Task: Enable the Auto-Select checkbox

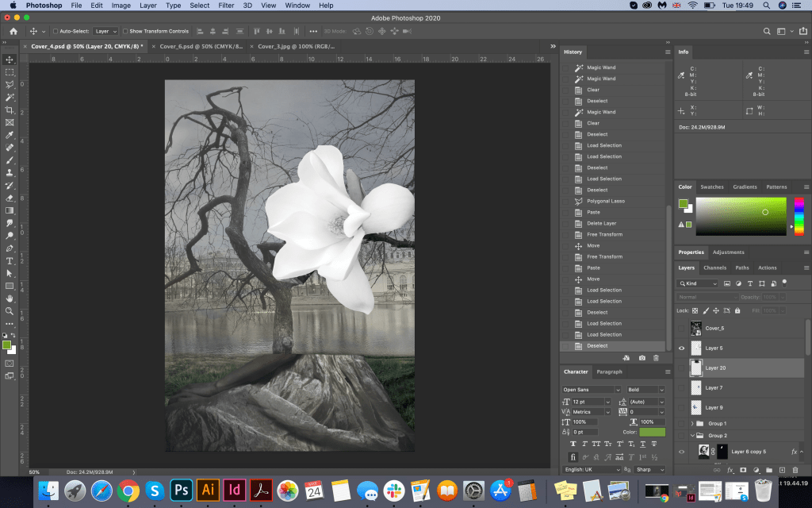Action: (55, 31)
